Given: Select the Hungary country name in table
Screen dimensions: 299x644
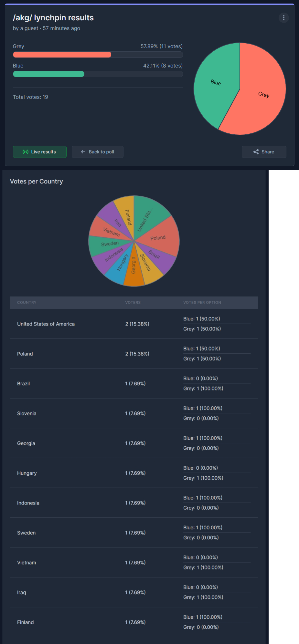Looking at the screenshot, I should (x=27, y=473).
